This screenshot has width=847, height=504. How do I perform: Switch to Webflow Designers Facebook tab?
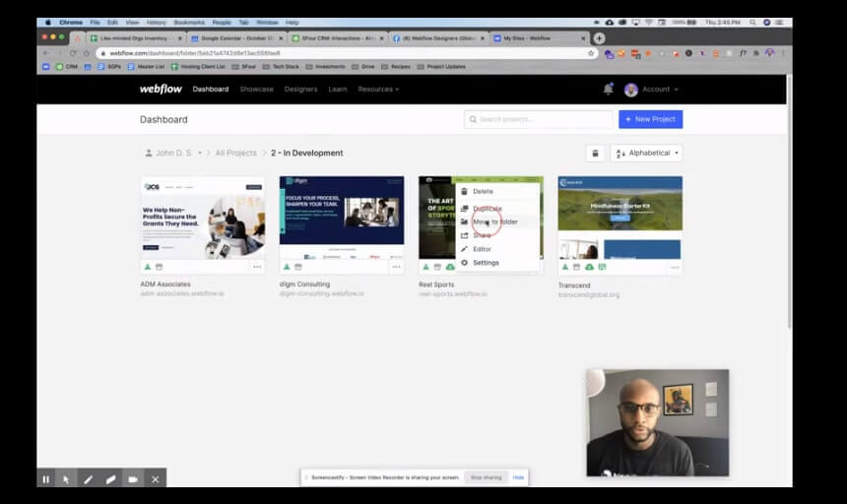(437, 38)
